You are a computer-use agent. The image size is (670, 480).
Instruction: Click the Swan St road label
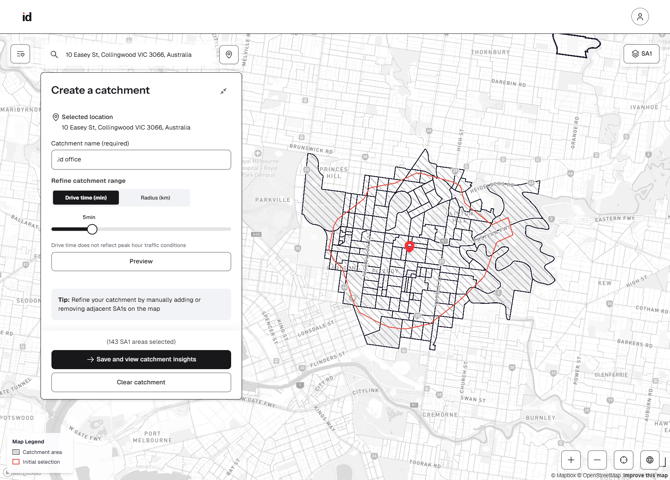click(x=473, y=399)
